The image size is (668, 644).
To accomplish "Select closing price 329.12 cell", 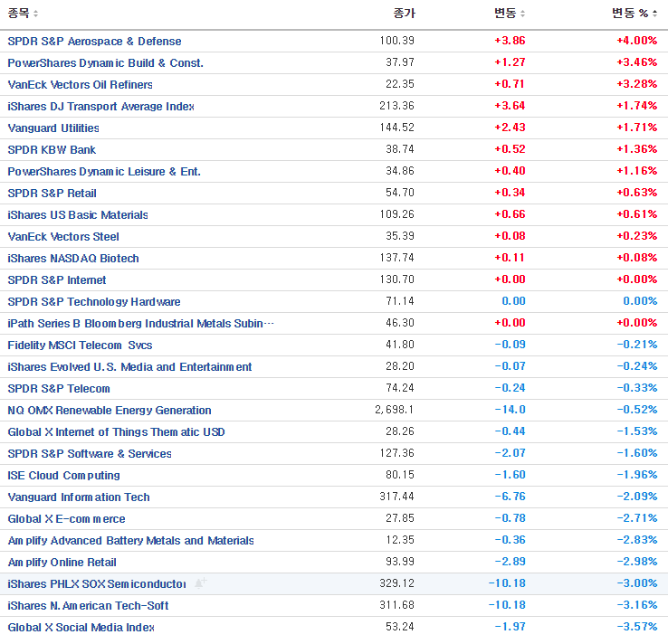I will (397, 583).
